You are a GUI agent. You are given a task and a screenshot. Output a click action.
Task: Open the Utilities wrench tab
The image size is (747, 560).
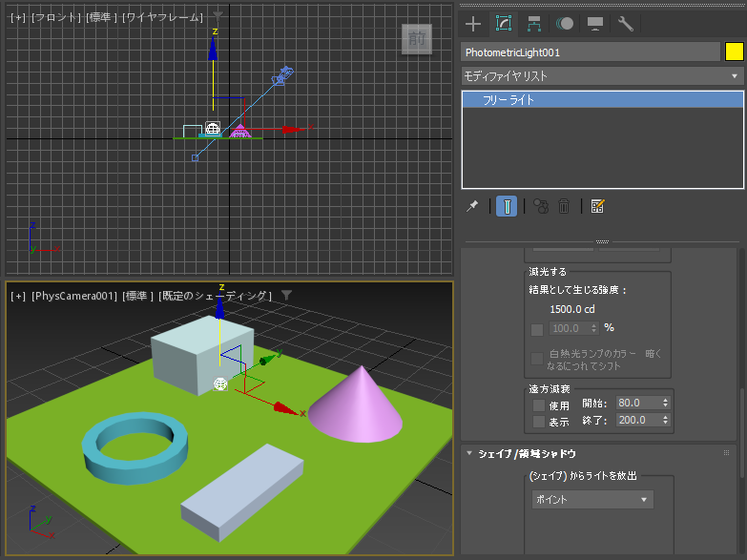[626, 24]
